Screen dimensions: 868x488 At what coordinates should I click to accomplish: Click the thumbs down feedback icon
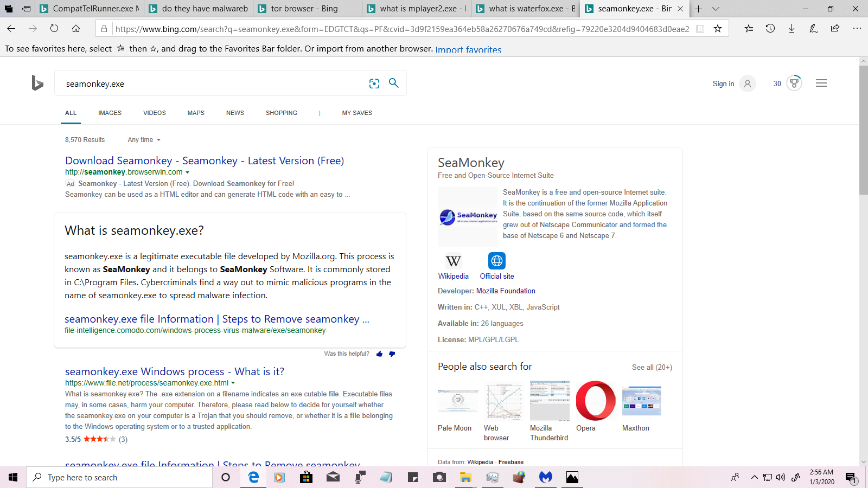(392, 354)
